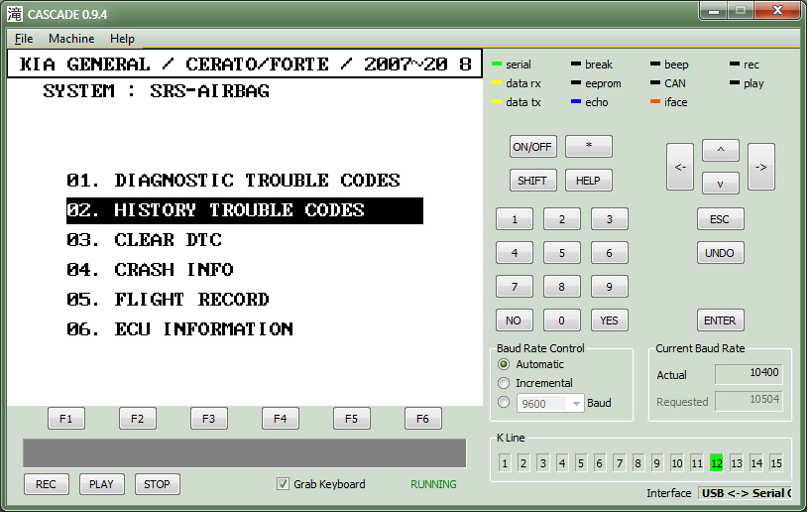Click the REC button
Image resolution: width=812 pixels, height=512 pixels.
[x=46, y=484]
